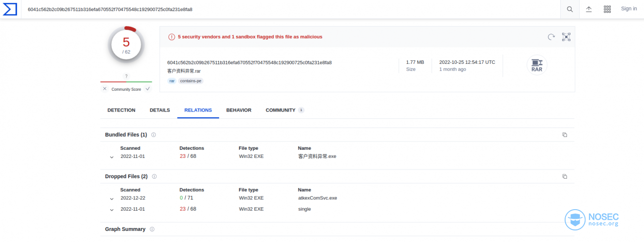644x242 pixels.
Task: Click the hash search input field
Action: click(x=290, y=9)
